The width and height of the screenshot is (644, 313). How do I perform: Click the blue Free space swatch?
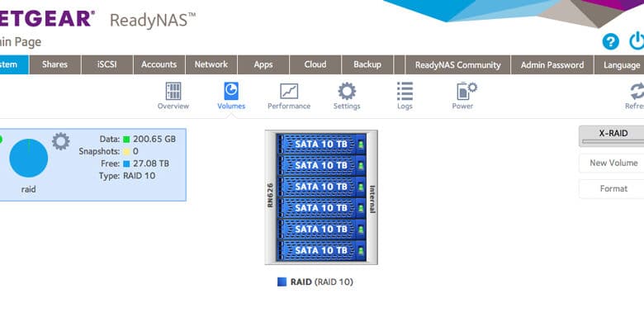tap(126, 164)
